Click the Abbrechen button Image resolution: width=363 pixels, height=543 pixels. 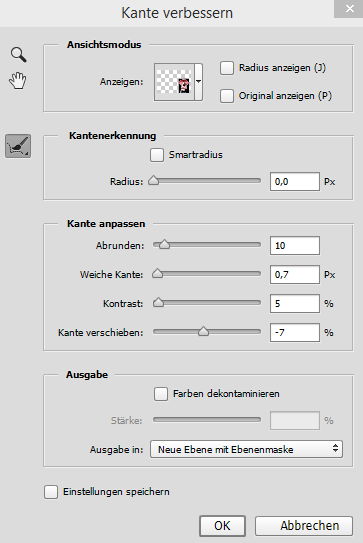coord(304,526)
